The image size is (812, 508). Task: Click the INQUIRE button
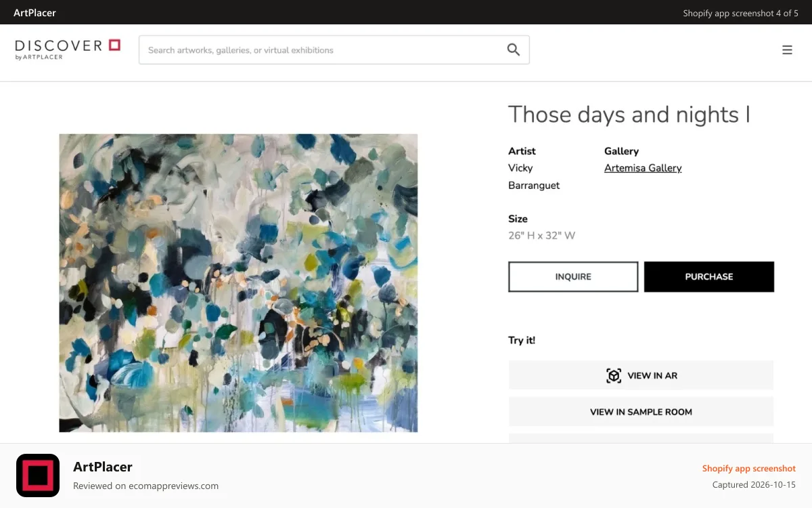[573, 276]
